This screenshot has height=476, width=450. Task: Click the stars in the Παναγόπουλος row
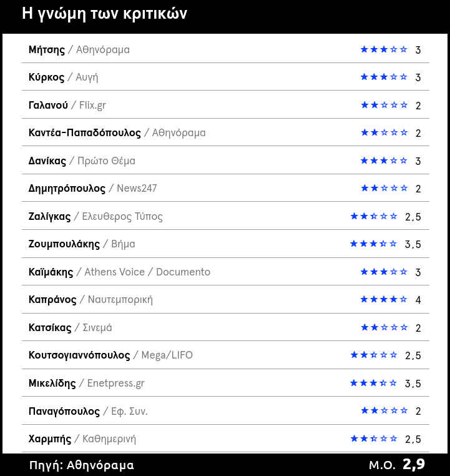tap(384, 410)
